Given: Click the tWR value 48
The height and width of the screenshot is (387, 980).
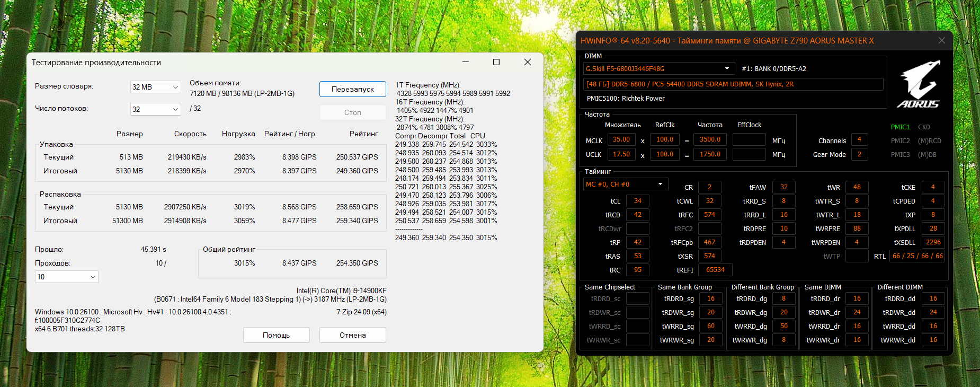Looking at the screenshot, I should 857,187.
